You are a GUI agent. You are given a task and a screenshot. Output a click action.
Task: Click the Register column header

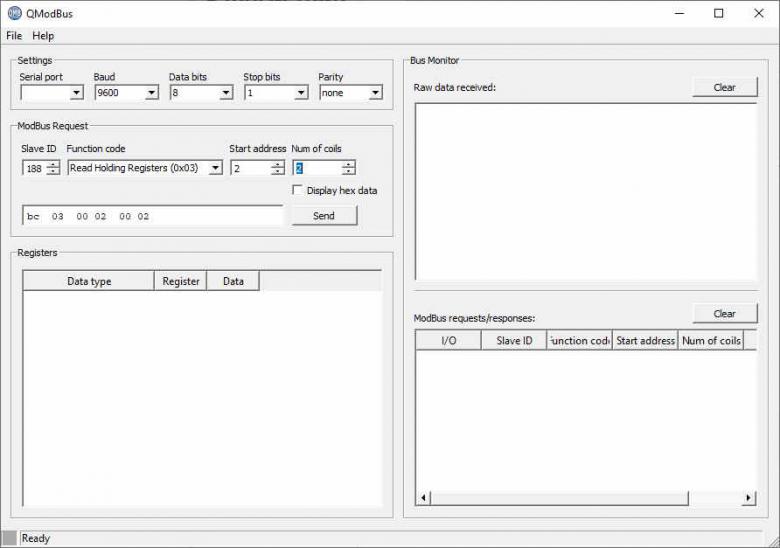coord(181,281)
